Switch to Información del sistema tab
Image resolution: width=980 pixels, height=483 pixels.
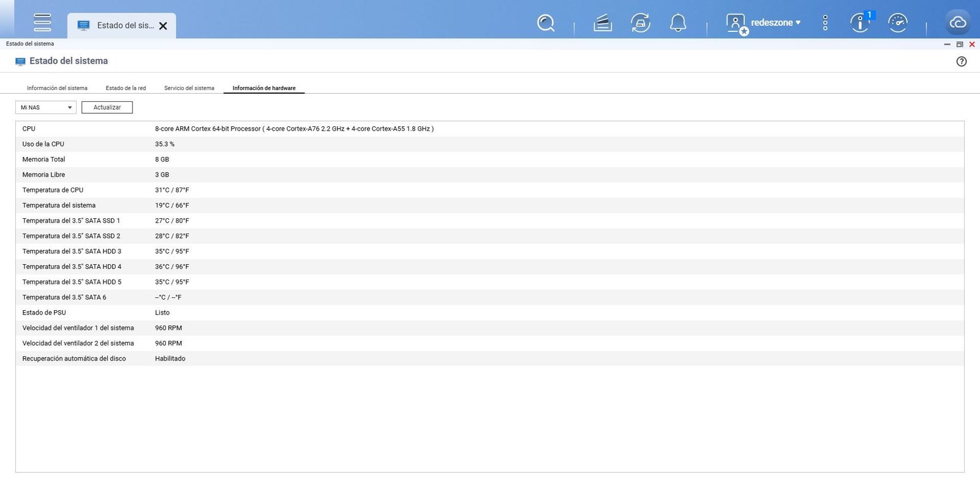coord(57,88)
